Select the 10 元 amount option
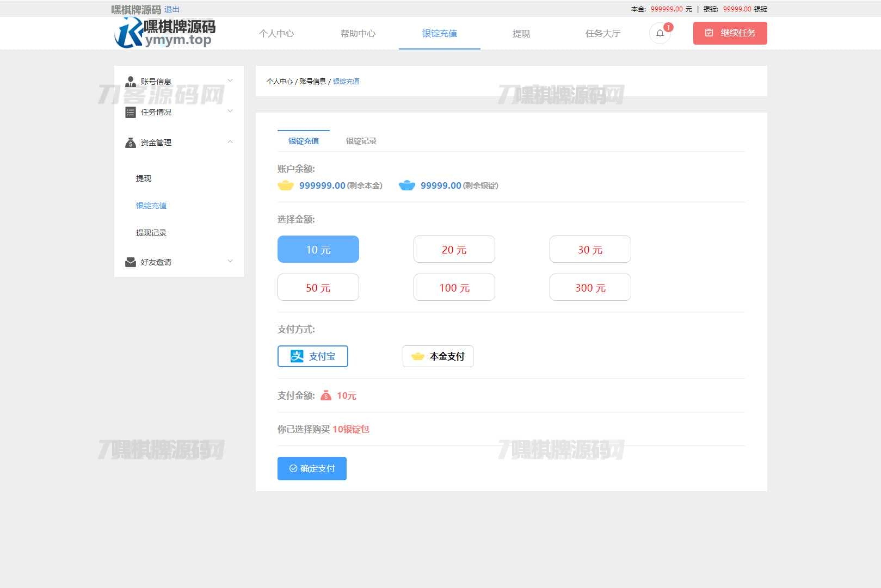 318,249
